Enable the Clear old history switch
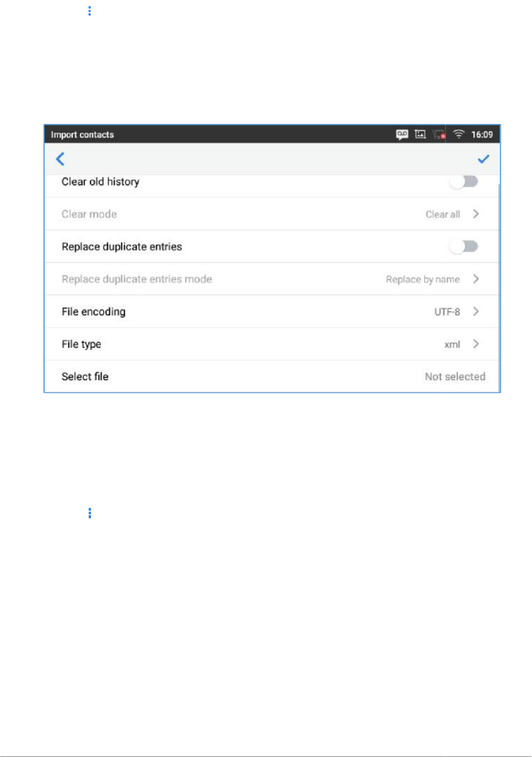The width and height of the screenshot is (532, 757). [464, 182]
